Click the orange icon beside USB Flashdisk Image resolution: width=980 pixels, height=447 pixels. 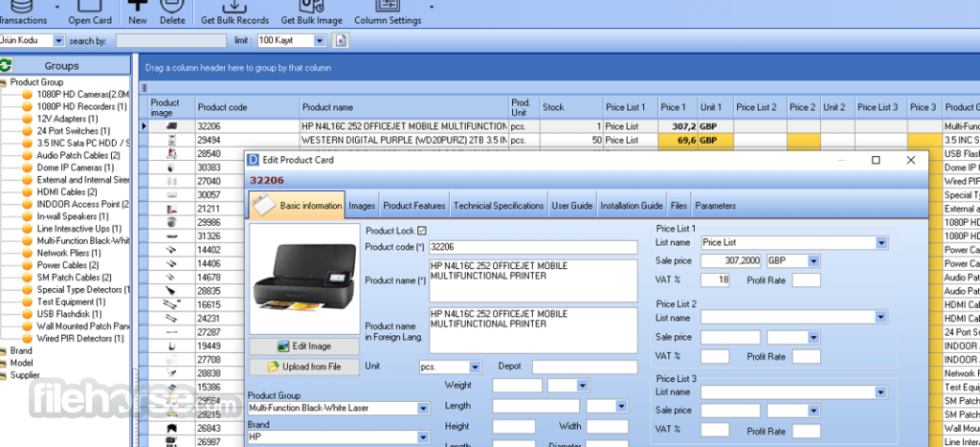point(28,314)
